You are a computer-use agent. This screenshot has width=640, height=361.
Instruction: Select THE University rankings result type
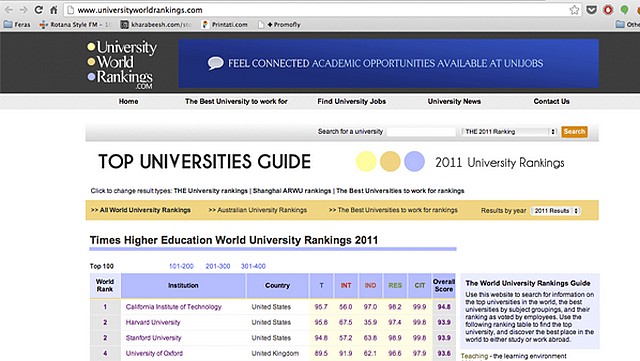pos(211,191)
